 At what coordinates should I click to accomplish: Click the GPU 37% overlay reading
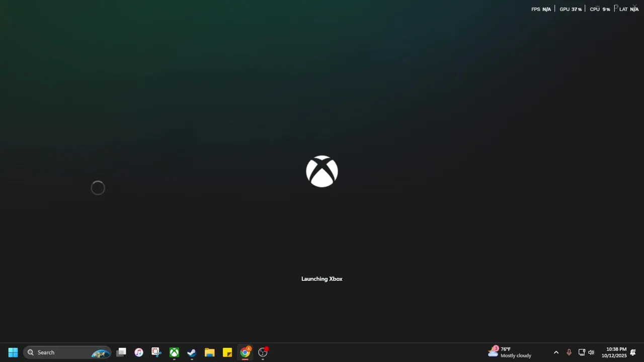click(571, 9)
